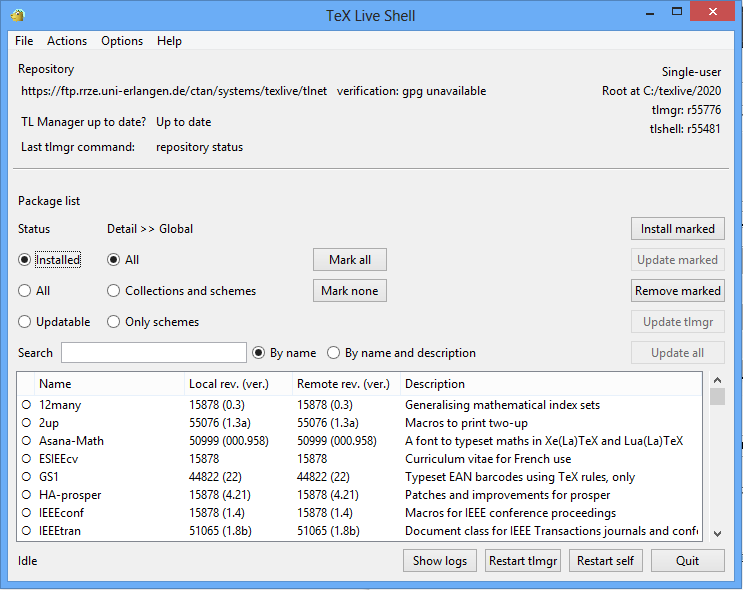Click the Restart tlmgr button
The height and width of the screenshot is (590, 743).
(x=523, y=561)
